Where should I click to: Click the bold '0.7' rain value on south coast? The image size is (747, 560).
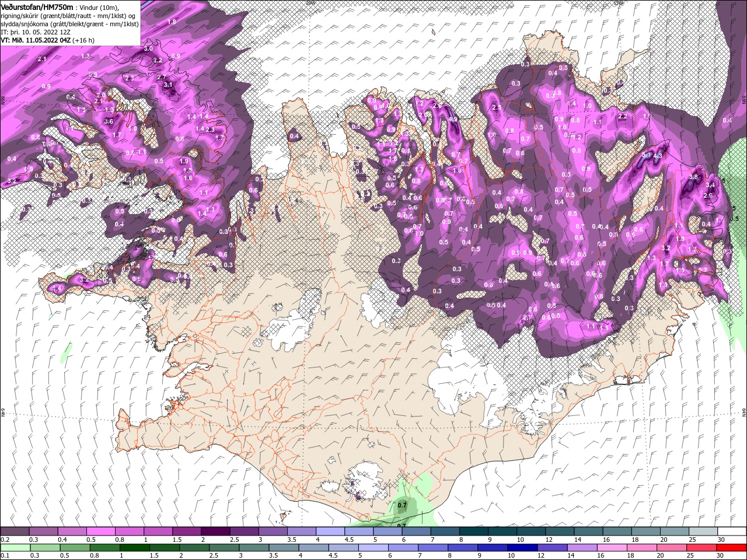pos(402,505)
